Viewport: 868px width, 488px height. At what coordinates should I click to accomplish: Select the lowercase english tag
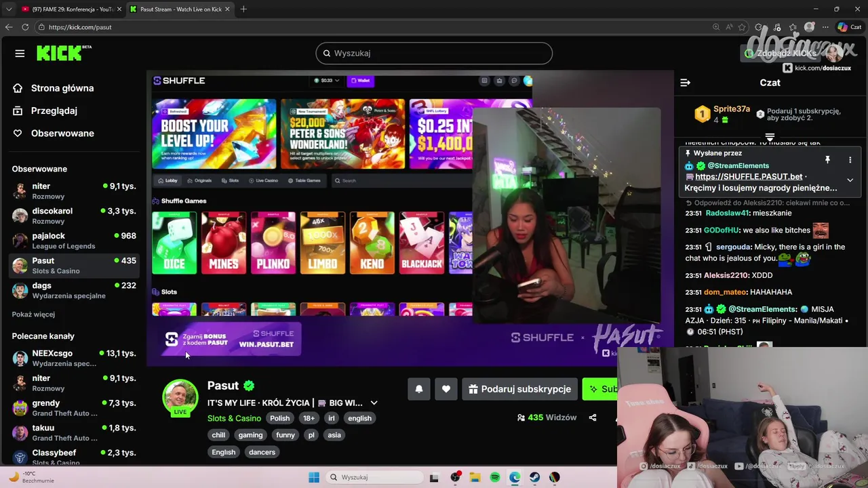[359, 418]
